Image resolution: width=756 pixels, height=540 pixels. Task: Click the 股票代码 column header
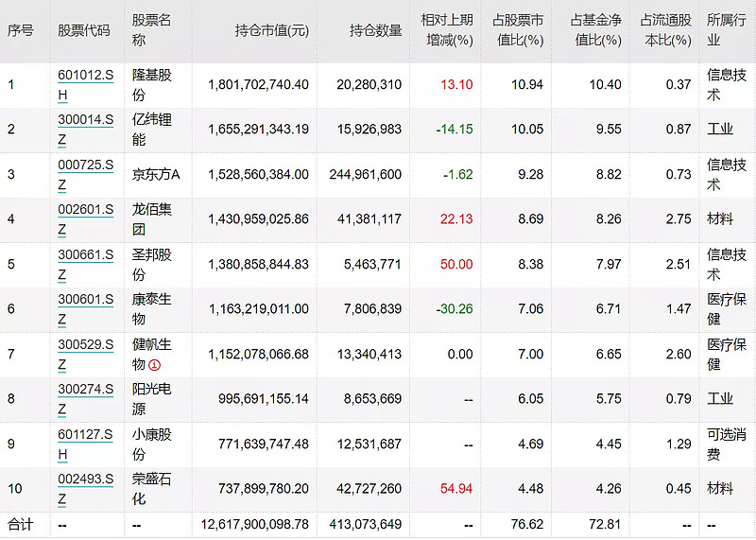click(x=84, y=30)
